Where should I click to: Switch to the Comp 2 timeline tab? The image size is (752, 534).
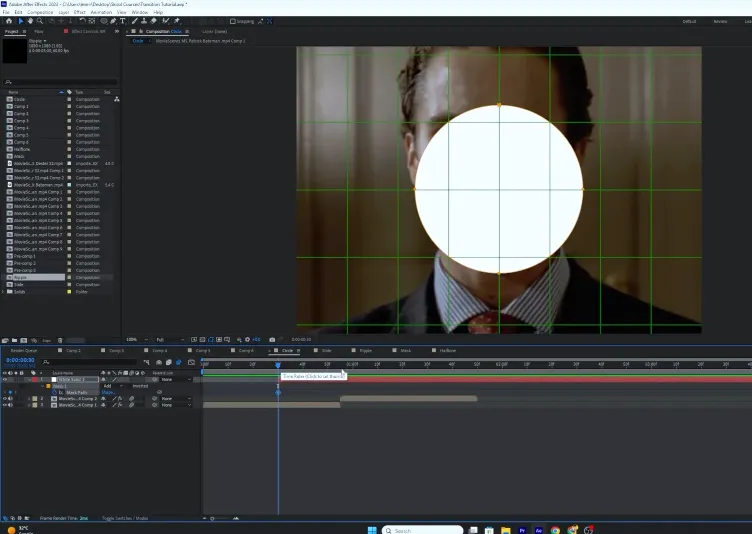tap(73, 351)
